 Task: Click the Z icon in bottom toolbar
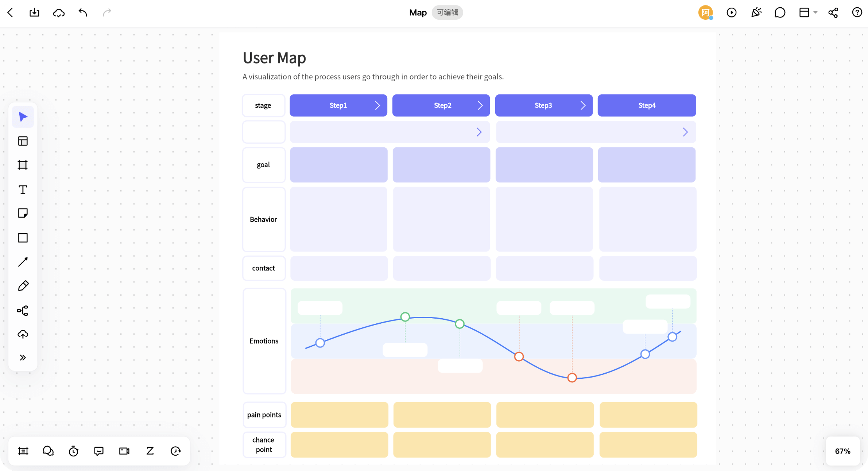150,451
